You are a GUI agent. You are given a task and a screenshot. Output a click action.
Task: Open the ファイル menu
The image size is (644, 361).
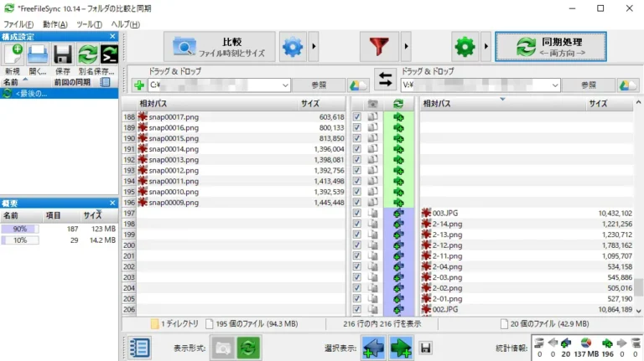pyautogui.click(x=18, y=24)
